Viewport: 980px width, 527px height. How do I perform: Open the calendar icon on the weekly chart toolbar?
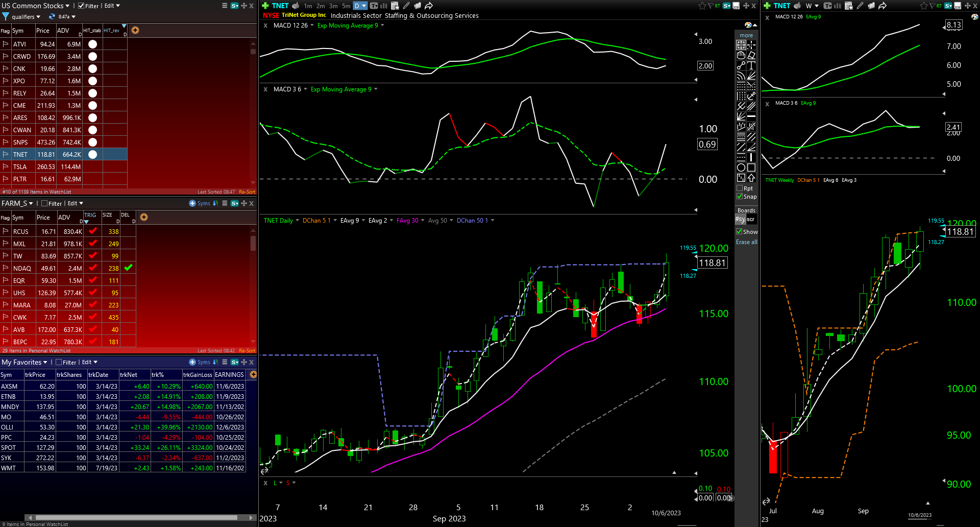849,6
